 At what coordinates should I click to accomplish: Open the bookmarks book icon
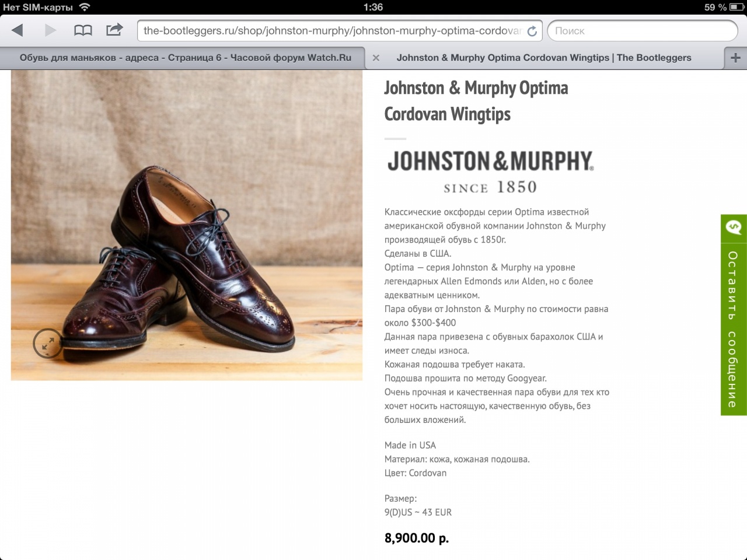click(x=83, y=30)
